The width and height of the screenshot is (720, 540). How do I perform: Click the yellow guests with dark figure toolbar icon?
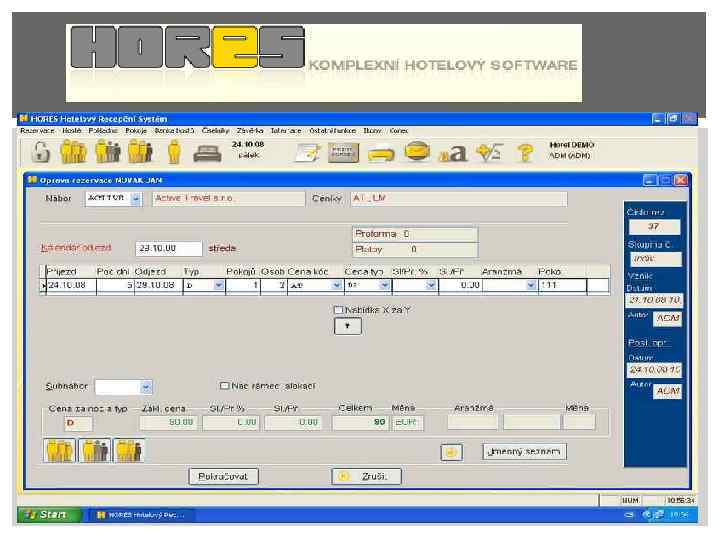click(x=141, y=152)
